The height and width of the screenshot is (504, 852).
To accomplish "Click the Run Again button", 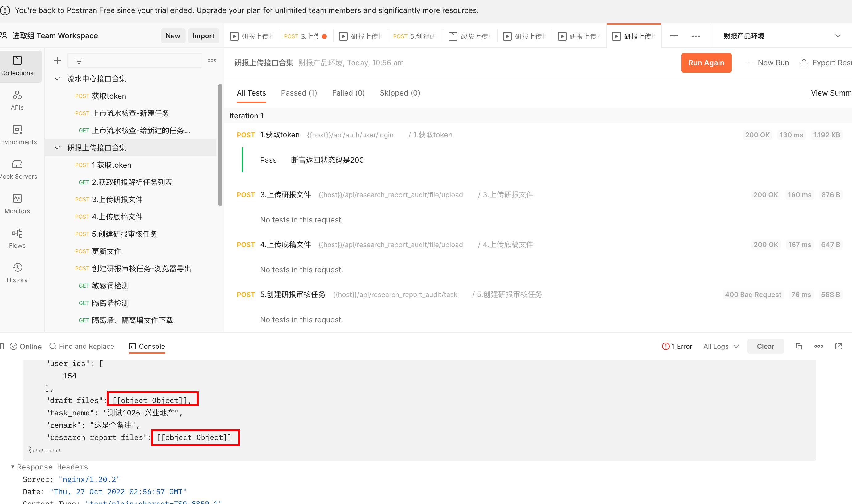I will pyautogui.click(x=706, y=63).
